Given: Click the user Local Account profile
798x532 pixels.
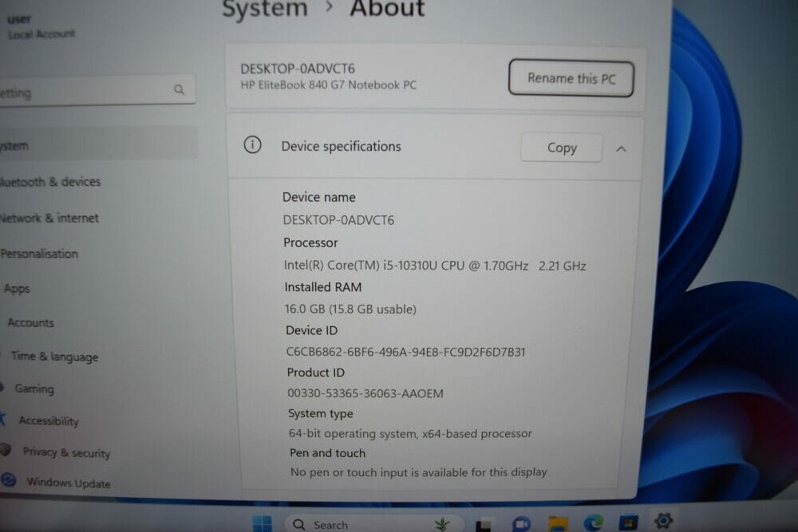Looking at the screenshot, I should tap(41, 27).
